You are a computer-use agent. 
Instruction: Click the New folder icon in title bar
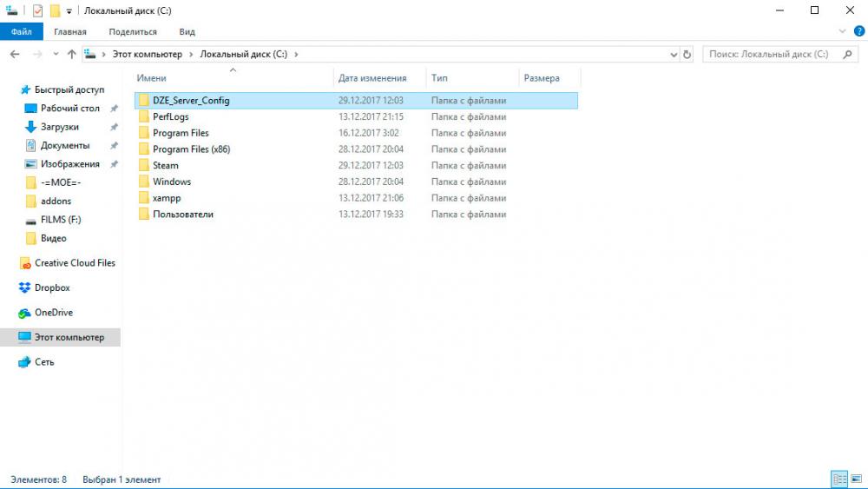pos(55,10)
